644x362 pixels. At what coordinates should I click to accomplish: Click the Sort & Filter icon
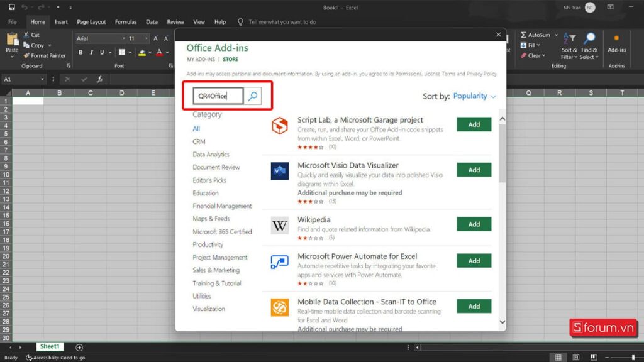(569, 38)
